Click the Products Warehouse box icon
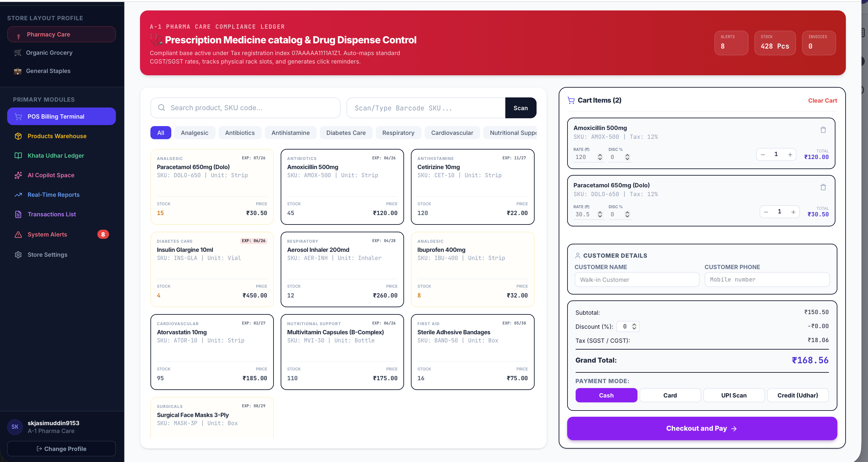Image resolution: width=868 pixels, height=462 pixels. point(18,136)
